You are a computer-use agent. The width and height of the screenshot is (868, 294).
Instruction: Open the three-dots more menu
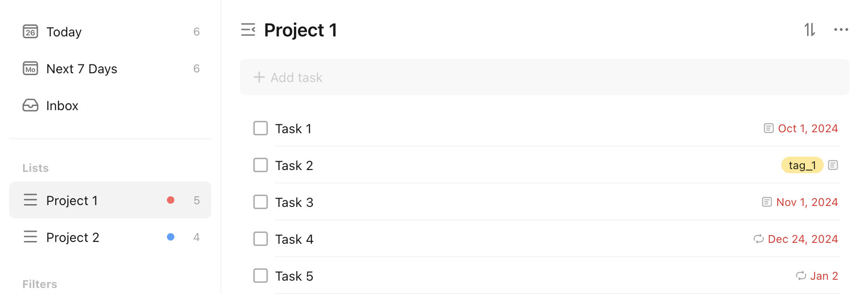pos(841,30)
